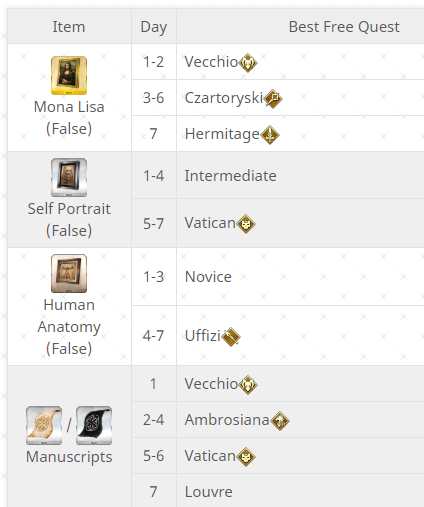Viewport: 424px width, 507px height.
Task: Click class icon beside Uffizi
Action: (231, 337)
